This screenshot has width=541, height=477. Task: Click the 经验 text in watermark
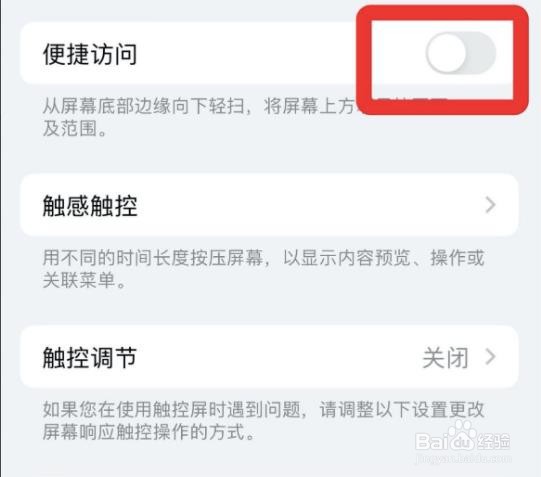pos(493,441)
